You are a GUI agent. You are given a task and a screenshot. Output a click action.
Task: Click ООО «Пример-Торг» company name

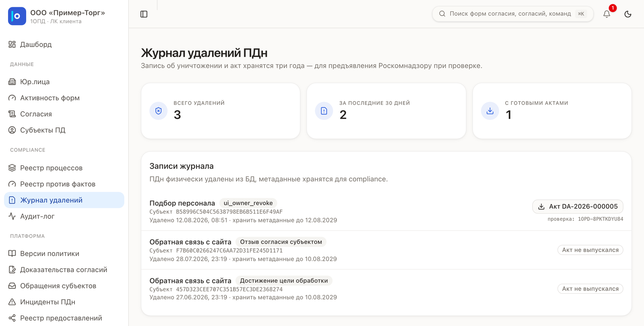[x=68, y=12]
